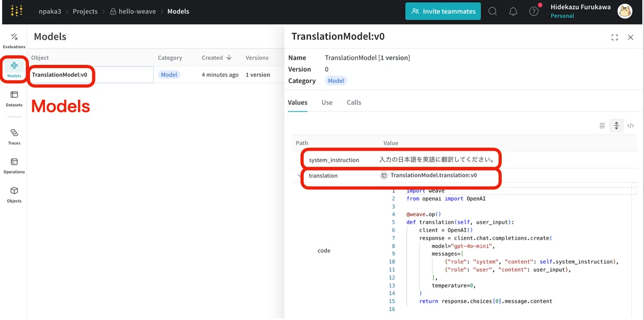Click the Hidekazu Furukawa user name
Screen dimensions: 644x320
(x=580, y=7)
